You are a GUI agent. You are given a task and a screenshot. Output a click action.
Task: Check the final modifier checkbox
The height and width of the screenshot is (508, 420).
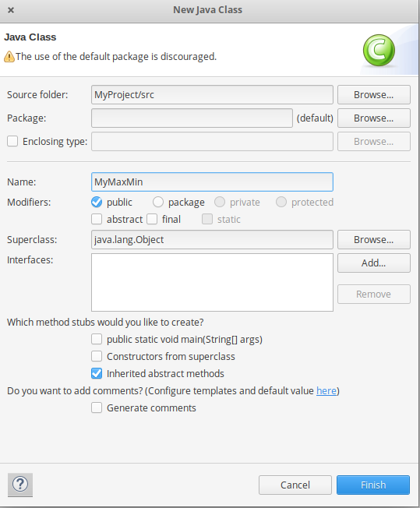pos(152,219)
